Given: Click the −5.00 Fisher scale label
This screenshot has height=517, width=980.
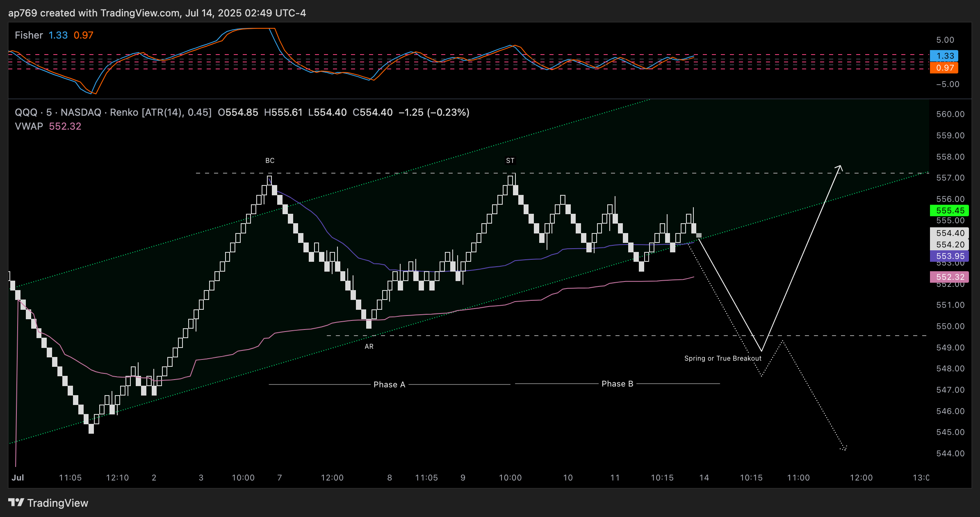Looking at the screenshot, I should 948,84.
